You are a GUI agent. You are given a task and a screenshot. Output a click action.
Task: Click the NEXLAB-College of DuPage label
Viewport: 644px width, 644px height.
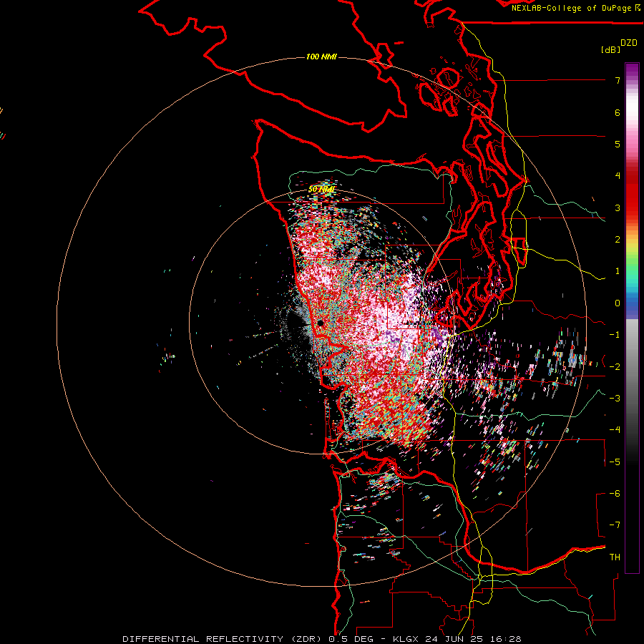coord(571,8)
